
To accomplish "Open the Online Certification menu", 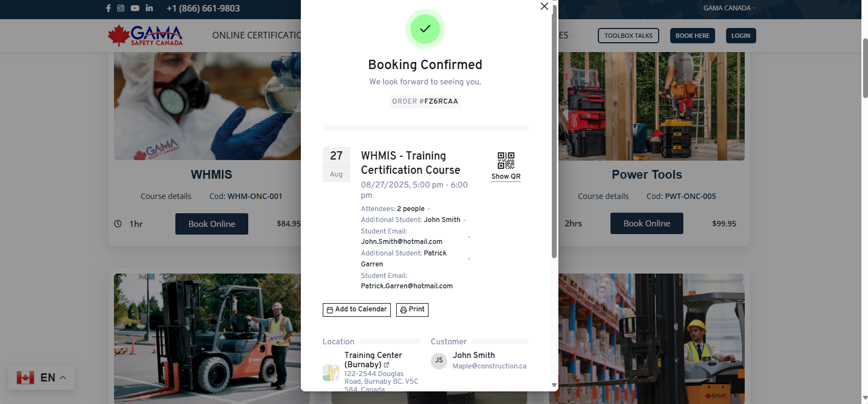I will (256, 35).
